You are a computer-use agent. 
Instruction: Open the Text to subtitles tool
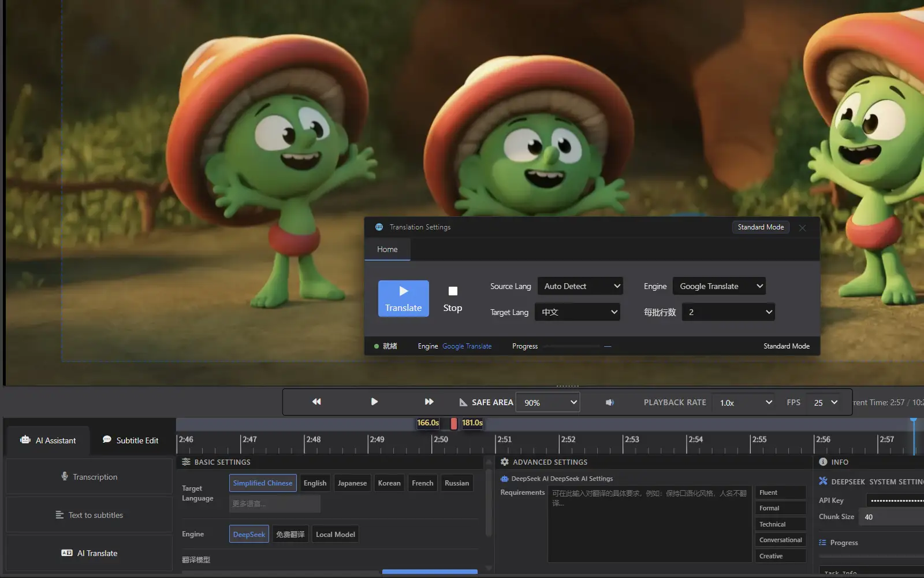pos(90,515)
